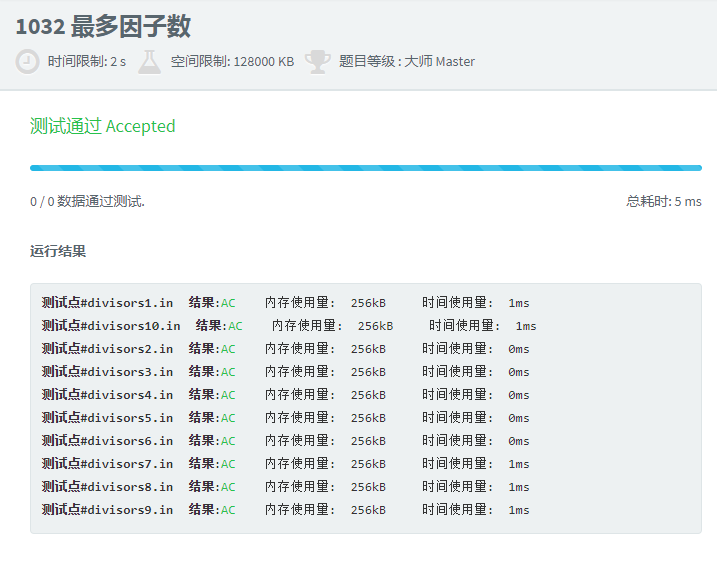
Task: Select test point divisors10.in label
Action: 111,326
